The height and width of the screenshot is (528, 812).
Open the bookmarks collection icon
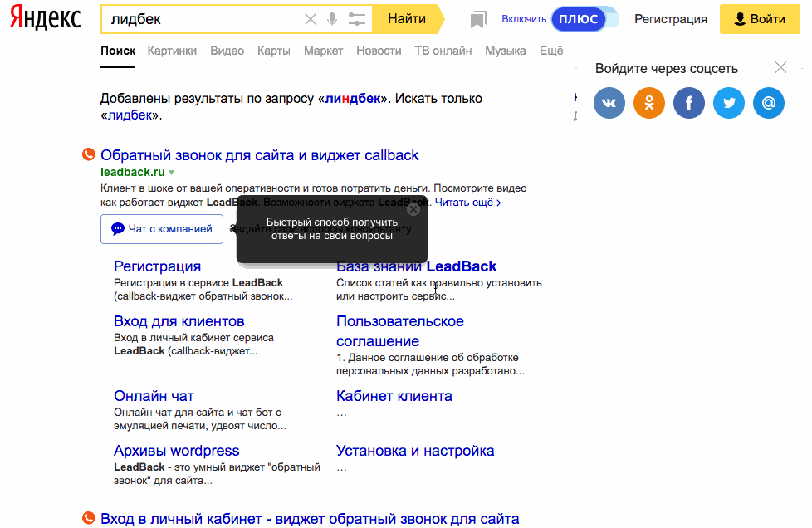pyautogui.click(x=478, y=20)
